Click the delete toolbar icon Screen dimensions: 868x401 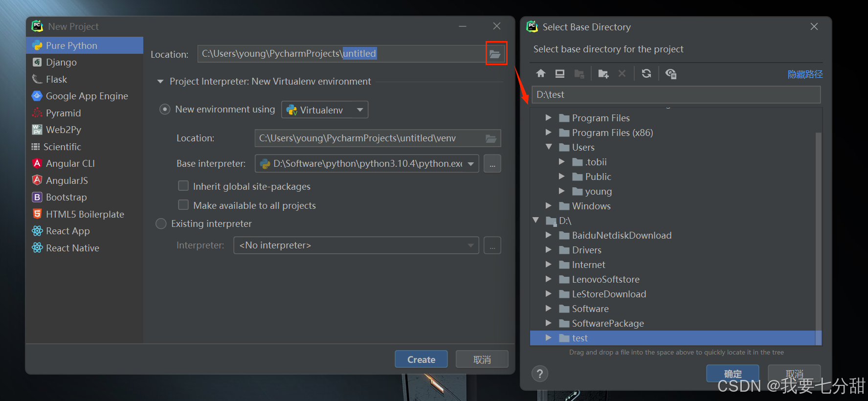coord(622,73)
